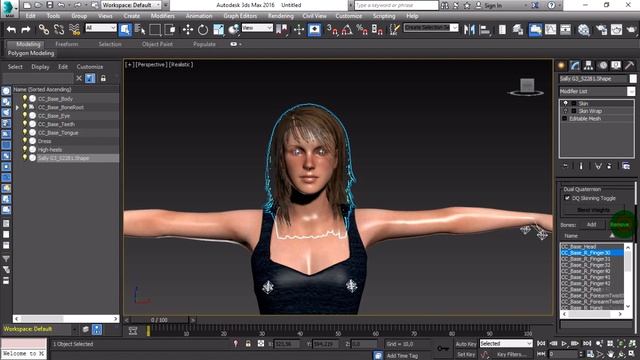This screenshot has height=360, width=640.
Task: Click the Save File quick access icon
Action: point(49,5)
